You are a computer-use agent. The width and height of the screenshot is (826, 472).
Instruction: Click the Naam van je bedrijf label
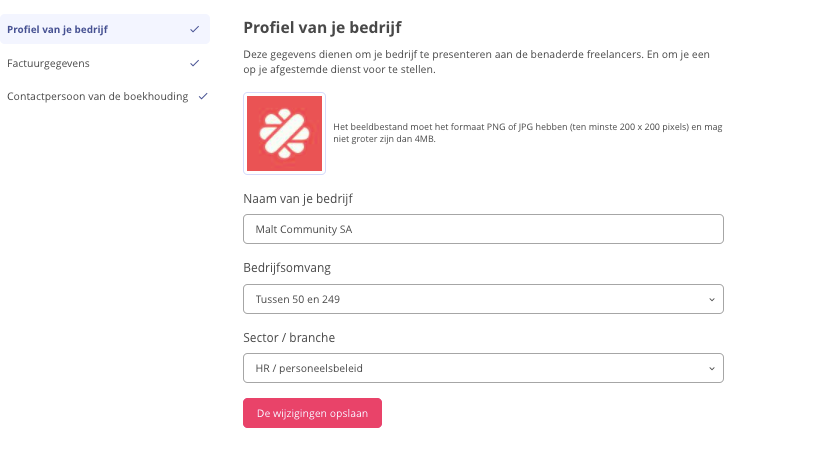click(x=298, y=199)
